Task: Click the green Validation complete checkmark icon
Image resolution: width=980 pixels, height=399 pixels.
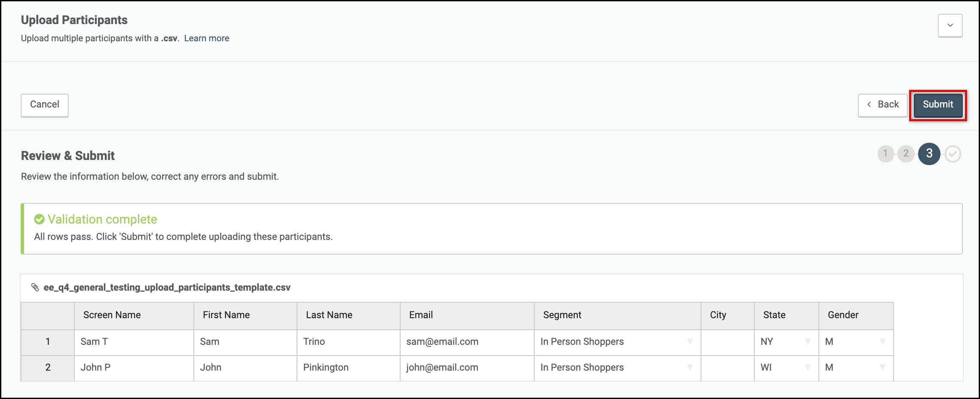Action: tap(39, 219)
